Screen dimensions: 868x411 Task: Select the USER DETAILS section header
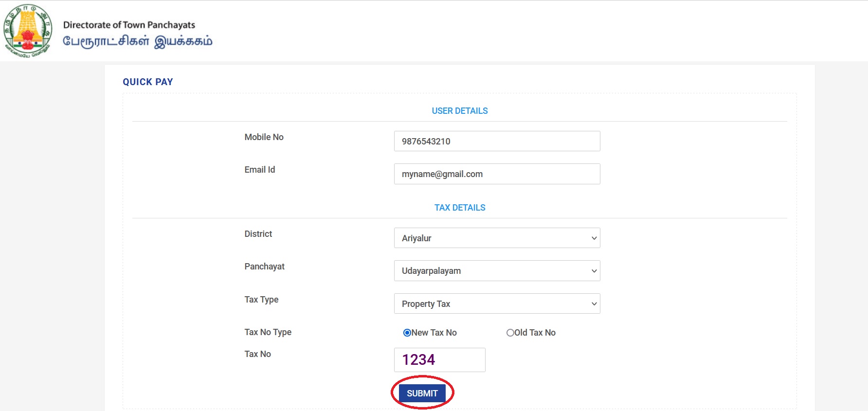coord(459,111)
